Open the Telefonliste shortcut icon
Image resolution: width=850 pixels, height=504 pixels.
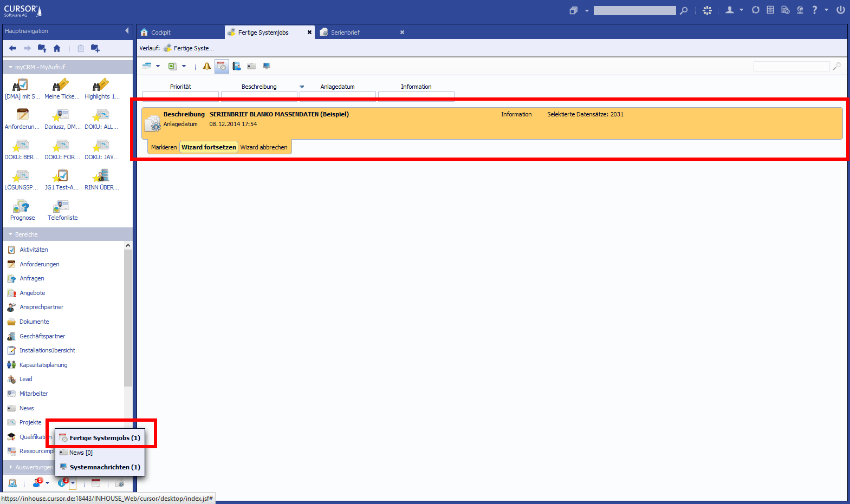(x=62, y=207)
